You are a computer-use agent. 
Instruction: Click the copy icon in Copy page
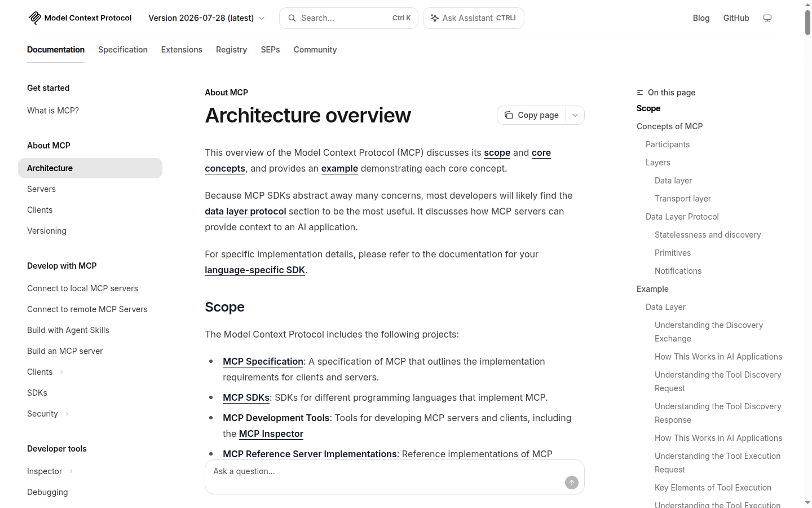[x=509, y=115]
